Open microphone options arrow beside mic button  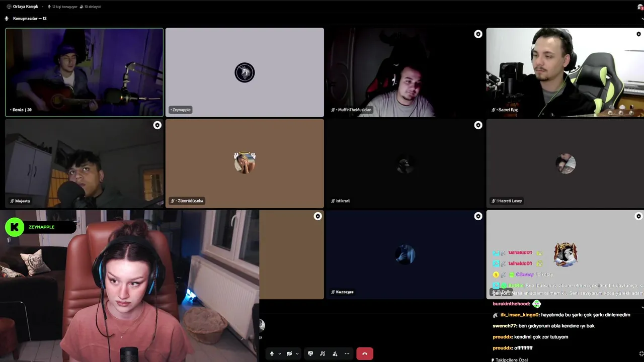point(280,354)
